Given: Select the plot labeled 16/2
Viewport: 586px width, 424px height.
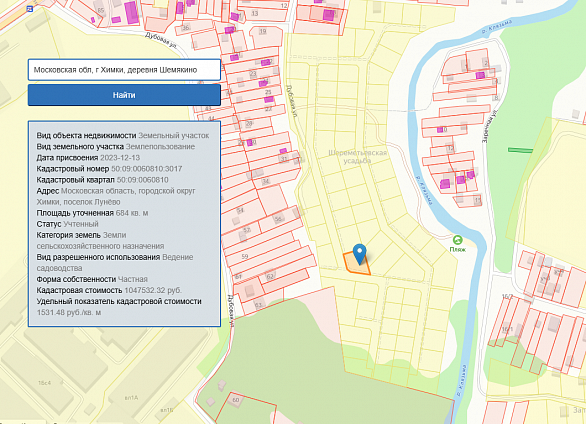Looking at the screenshot, I should (507, 296).
